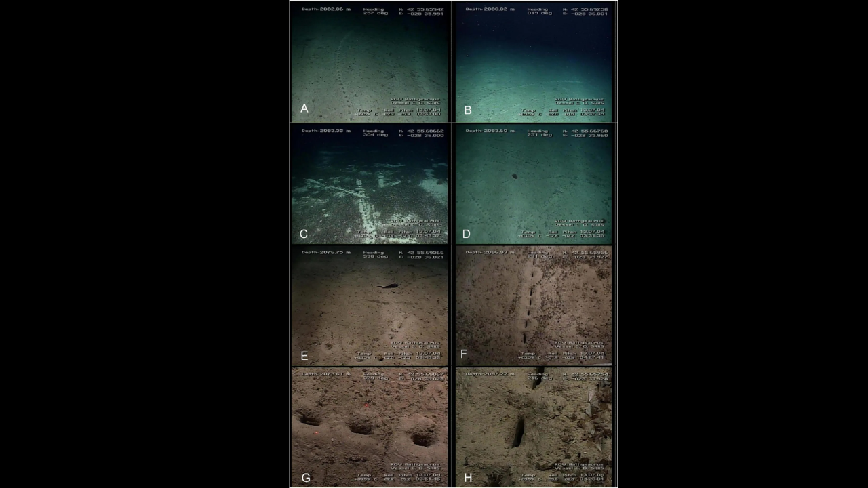The height and width of the screenshot is (488, 868).
Task: Click the dark object on panel D seafloor
Action: click(x=515, y=176)
